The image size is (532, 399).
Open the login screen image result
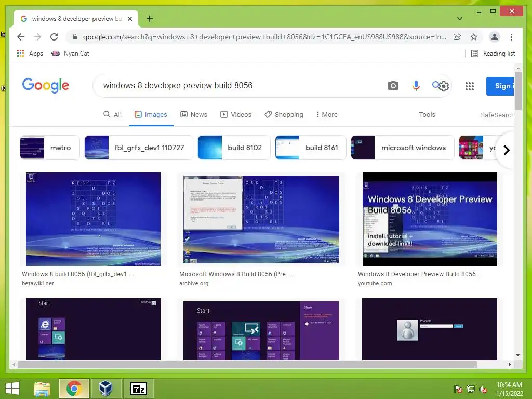[430, 329]
